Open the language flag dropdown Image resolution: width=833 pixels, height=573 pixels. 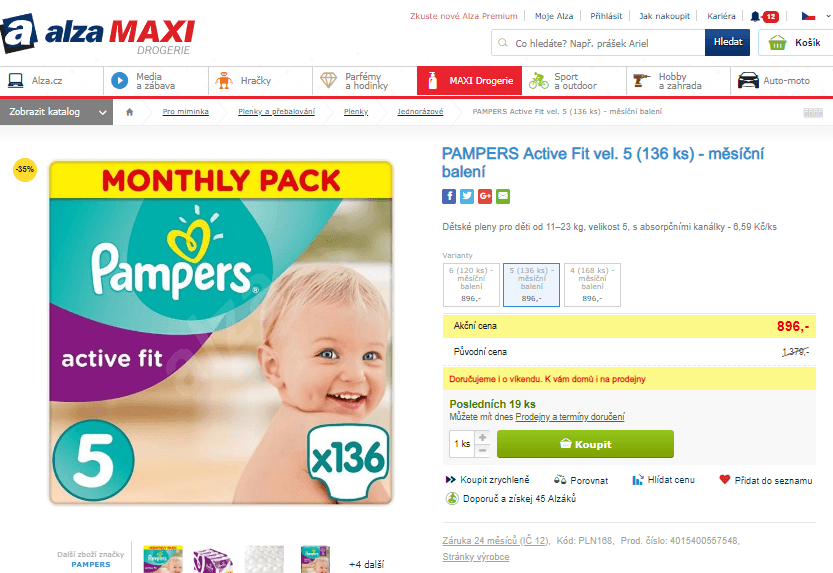coord(815,16)
